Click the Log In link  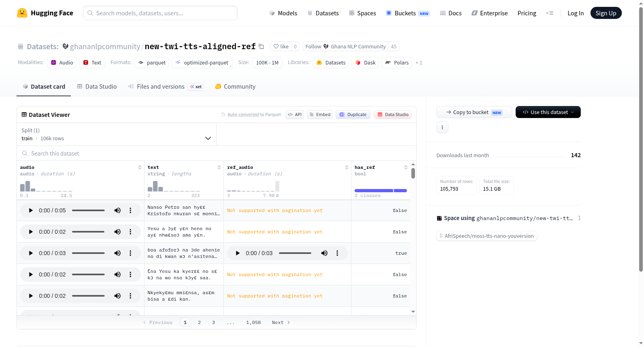pyautogui.click(x=576, y=13)
